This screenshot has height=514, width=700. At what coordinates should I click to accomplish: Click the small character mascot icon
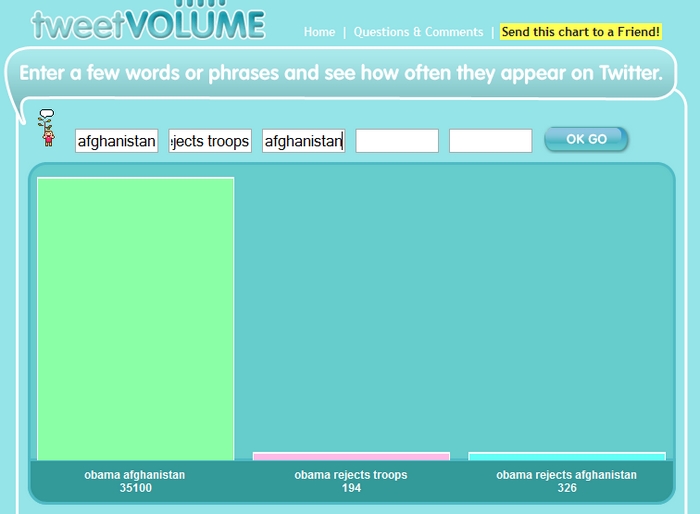tap(47, 128)
